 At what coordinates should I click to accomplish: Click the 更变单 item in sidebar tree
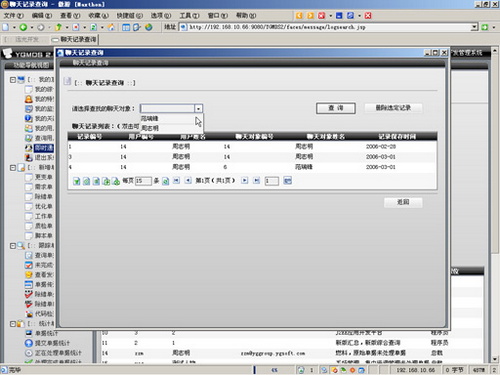(x=44, y=177)
